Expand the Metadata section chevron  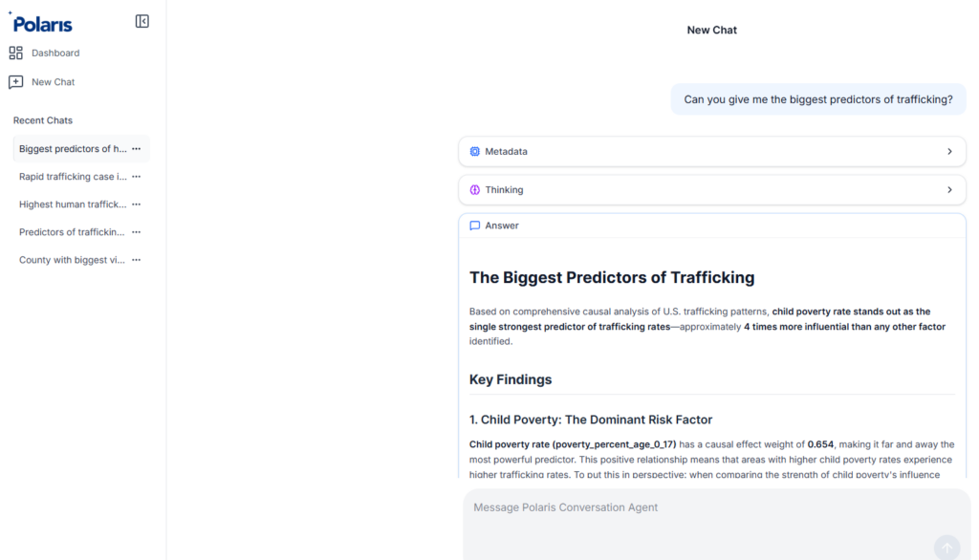(x=949, y=152)
